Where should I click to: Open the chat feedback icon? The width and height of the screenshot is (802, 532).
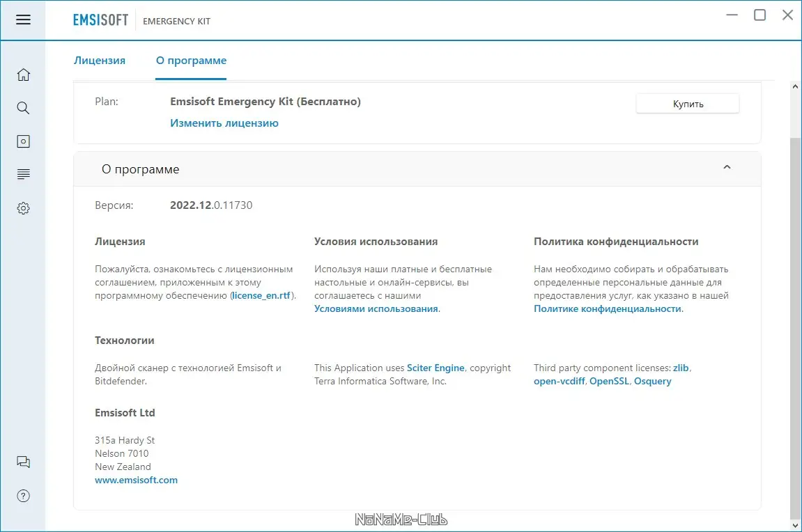23,462
